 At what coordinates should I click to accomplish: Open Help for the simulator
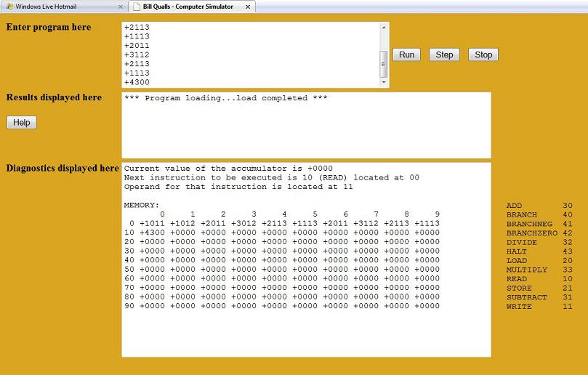[22, 122]
